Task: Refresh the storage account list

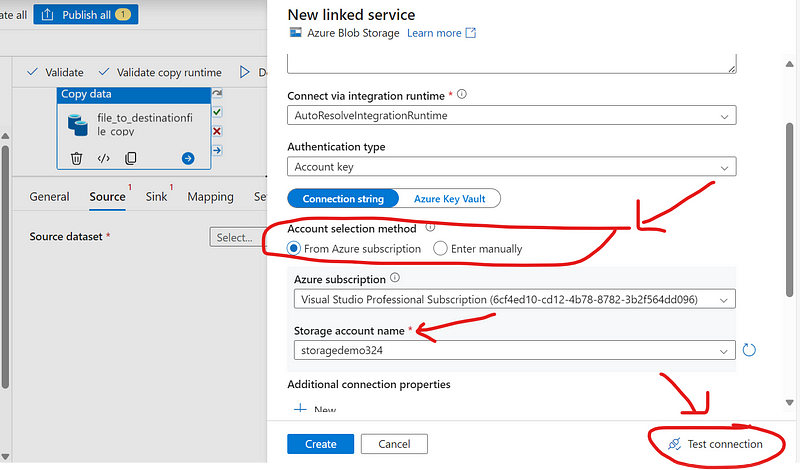Action: coord(748,350)
